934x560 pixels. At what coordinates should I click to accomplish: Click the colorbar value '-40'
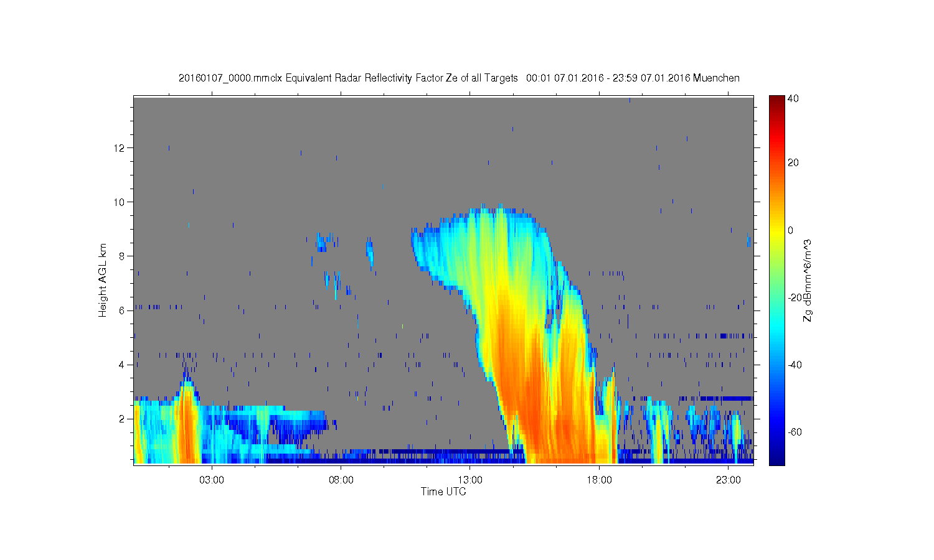pyautogui.click(x=795, y=365)
